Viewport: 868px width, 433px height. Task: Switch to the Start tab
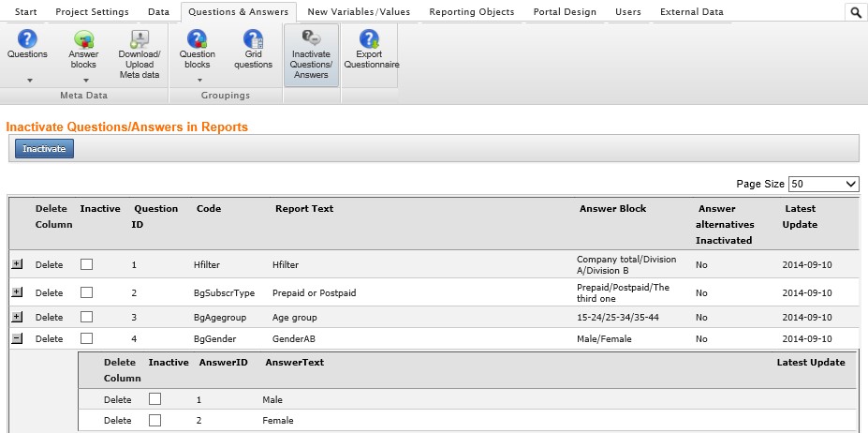coord(26,11)
